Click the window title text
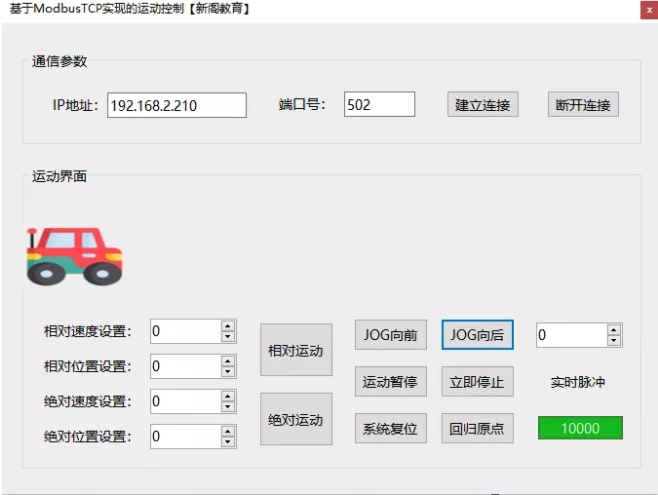Screen dimensions: 658x495 [130, 8]
